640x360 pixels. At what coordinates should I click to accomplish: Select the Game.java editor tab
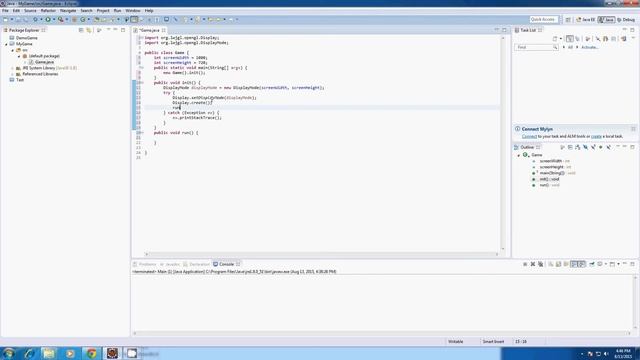click(x=149, y=30)
